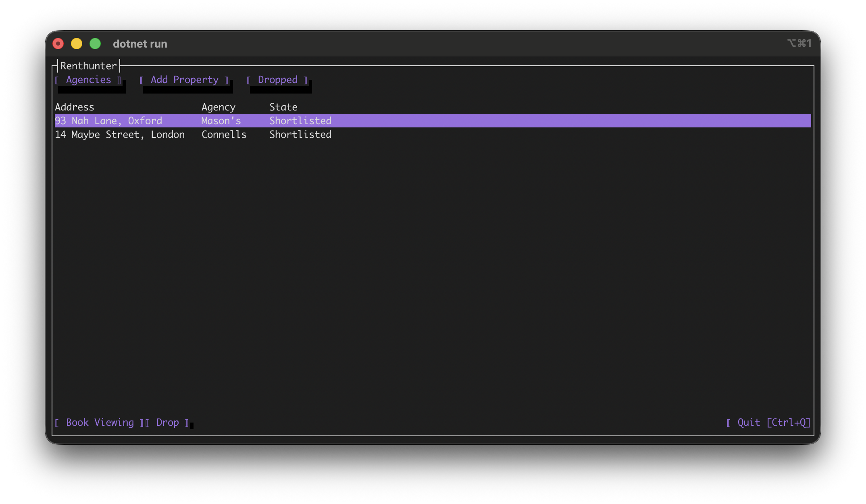Viewport: 866px width, 504px height.
Task: Close the terminal with the red button
Action: [58, 44]
